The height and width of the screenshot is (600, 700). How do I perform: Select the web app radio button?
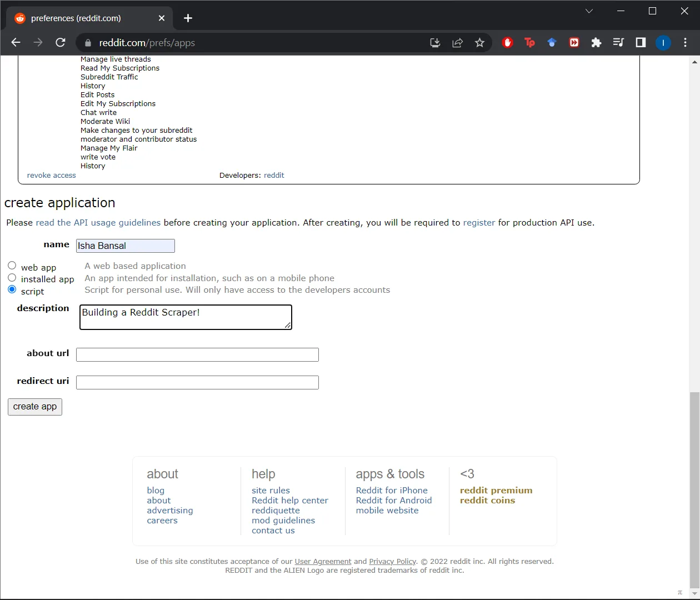tap(12, 266)
